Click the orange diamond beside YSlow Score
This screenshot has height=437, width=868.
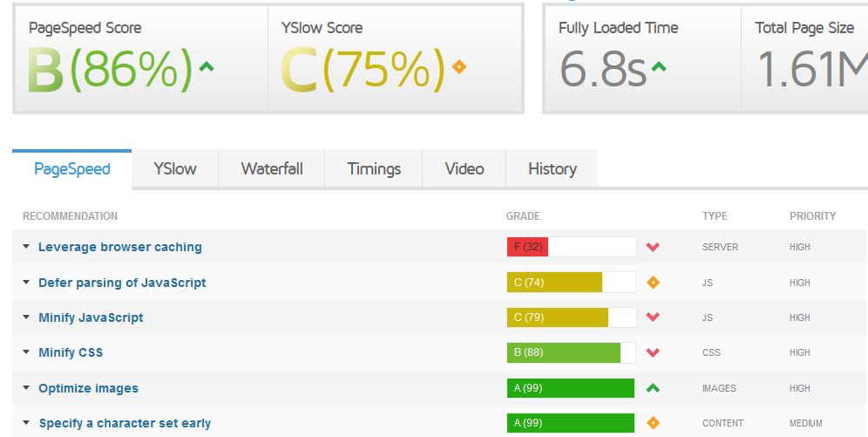tap(459, 66)
